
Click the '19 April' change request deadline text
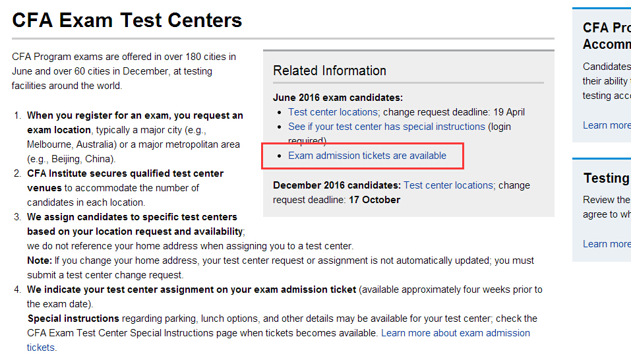(x=508, y=112)
